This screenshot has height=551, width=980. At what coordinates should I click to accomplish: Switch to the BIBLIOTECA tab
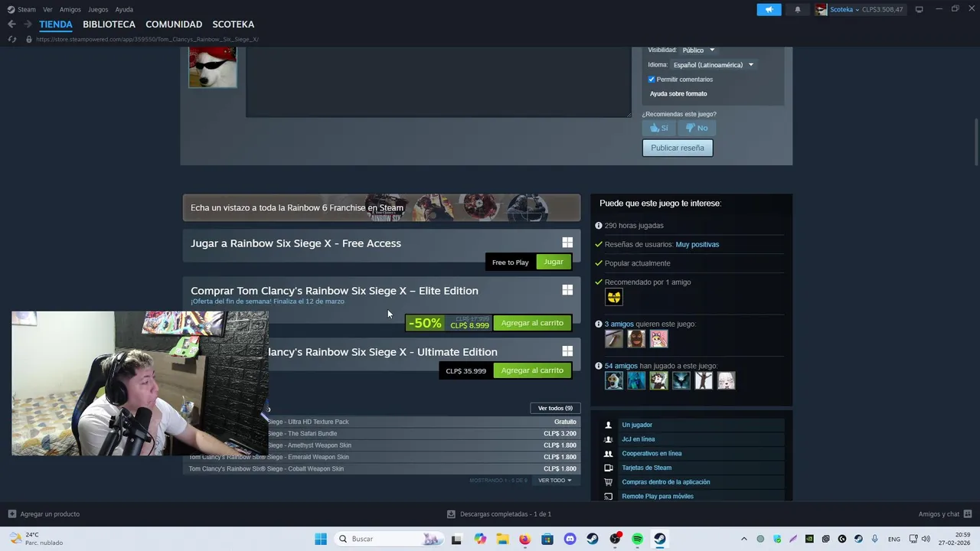[109, 24]
